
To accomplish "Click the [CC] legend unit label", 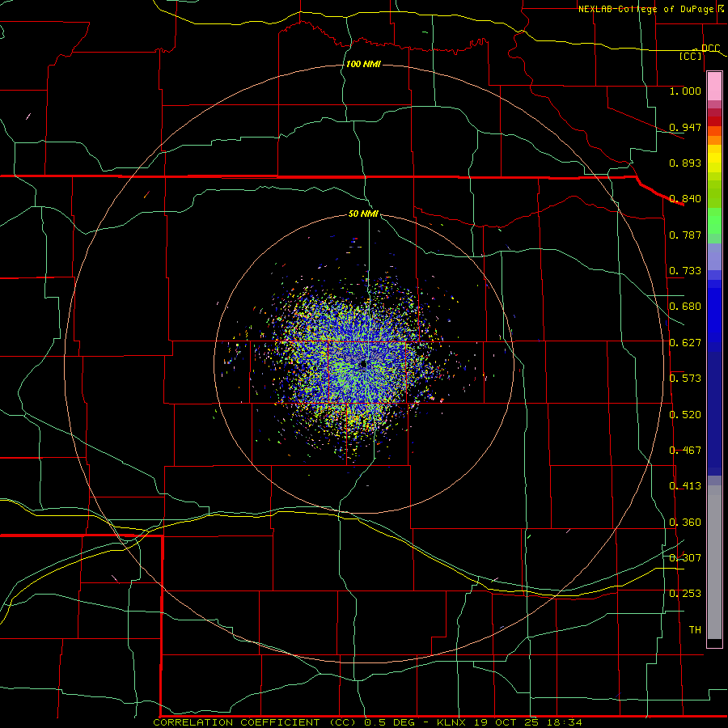I will [x=691, y=56].
